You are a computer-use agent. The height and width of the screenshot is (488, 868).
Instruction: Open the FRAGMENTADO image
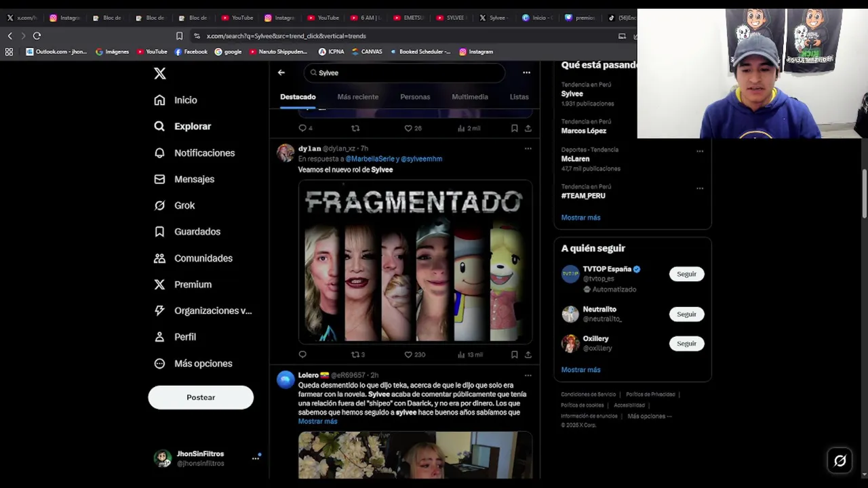coord(415,262)
